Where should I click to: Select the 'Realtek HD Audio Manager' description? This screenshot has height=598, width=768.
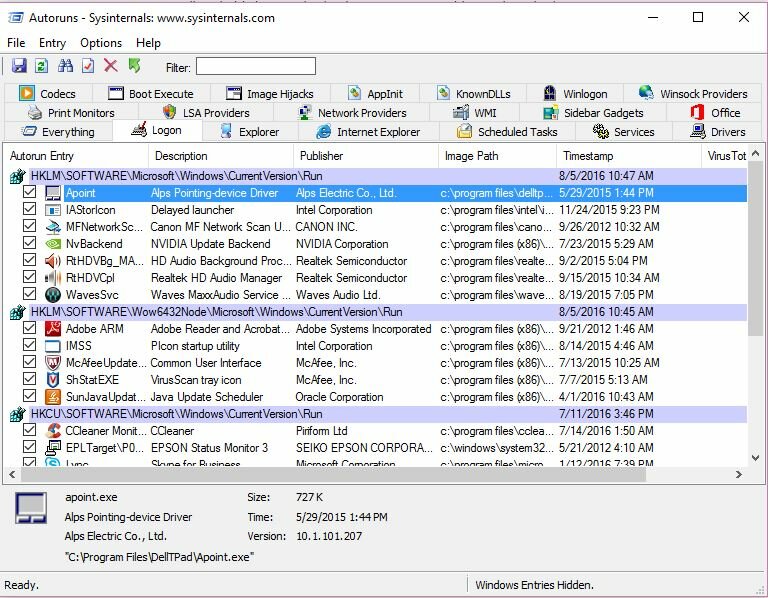pos(216,278)
